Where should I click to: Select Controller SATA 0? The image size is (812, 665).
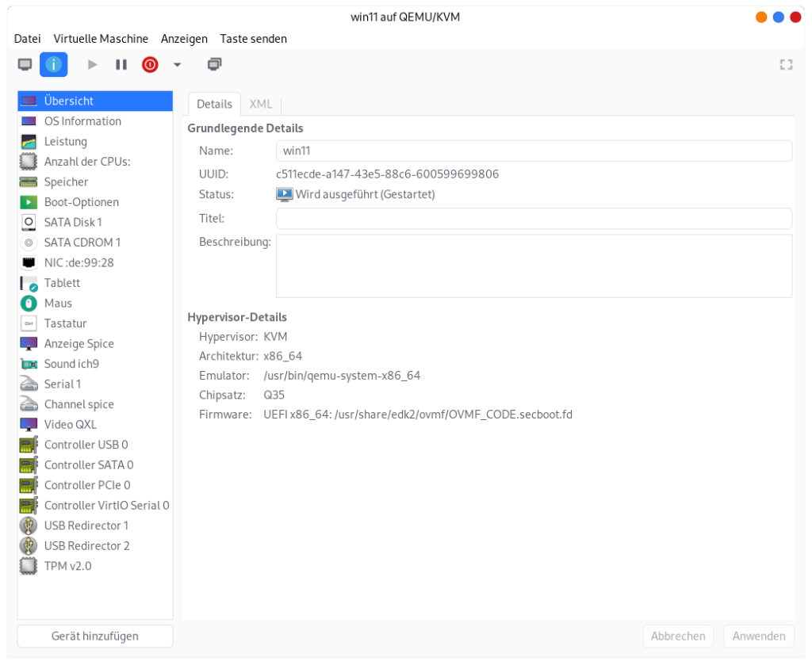click(95, 464)
